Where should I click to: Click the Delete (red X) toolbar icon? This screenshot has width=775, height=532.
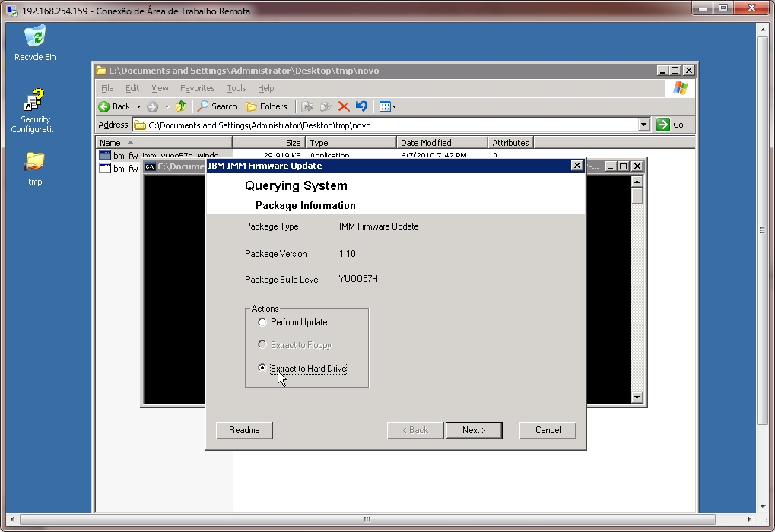(x=344, y=106)
